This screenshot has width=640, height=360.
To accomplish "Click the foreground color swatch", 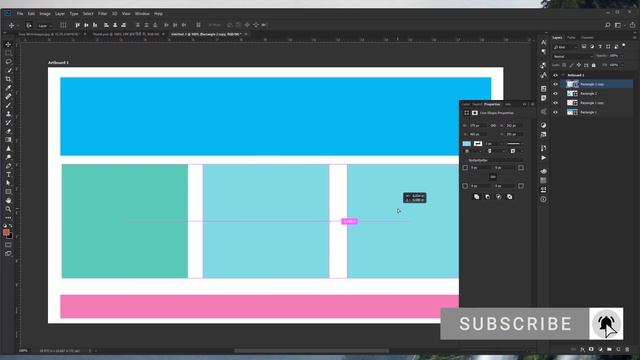I will (x=6, y=232).
